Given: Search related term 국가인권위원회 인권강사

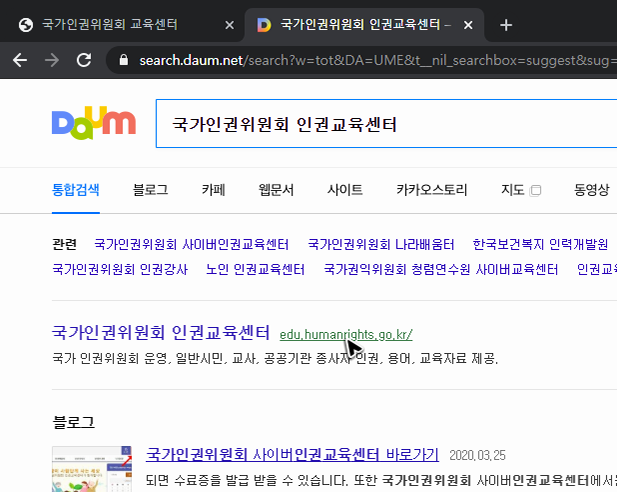Looking at the screenshot, I should [120, 270].
